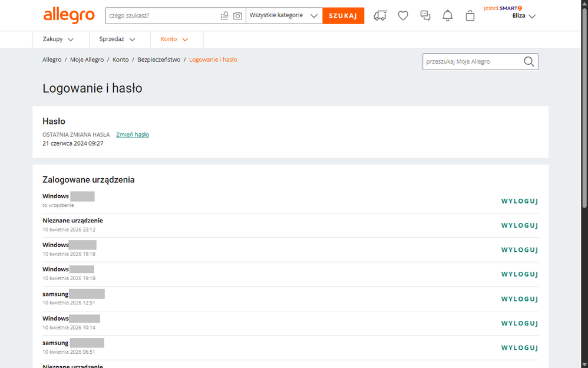Click the 'jesteś SMART' badge
This screenshot has height=368, width=588.
pos(503,8)
